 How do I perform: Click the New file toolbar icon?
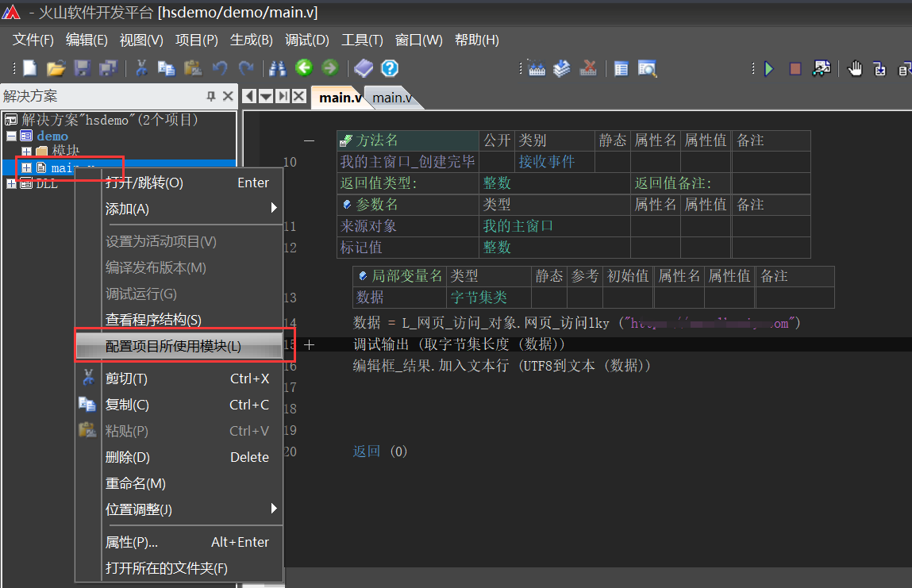29,68
